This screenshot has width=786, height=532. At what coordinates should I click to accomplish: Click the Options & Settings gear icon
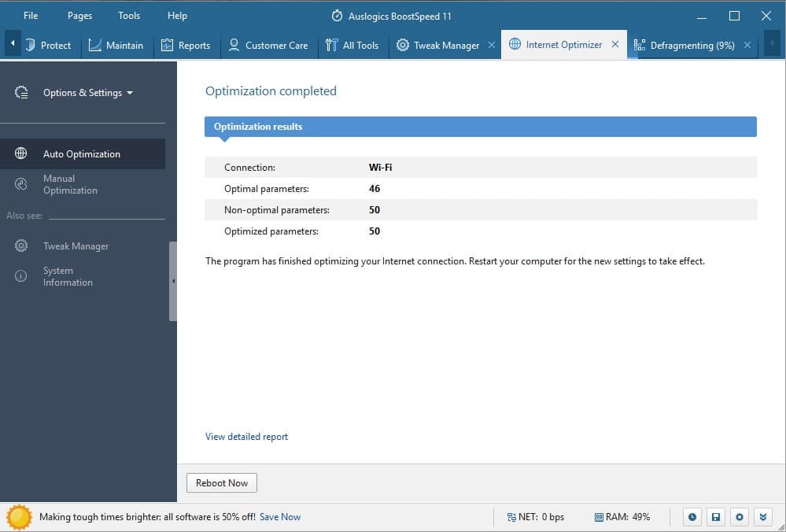(x=21, y=92)
